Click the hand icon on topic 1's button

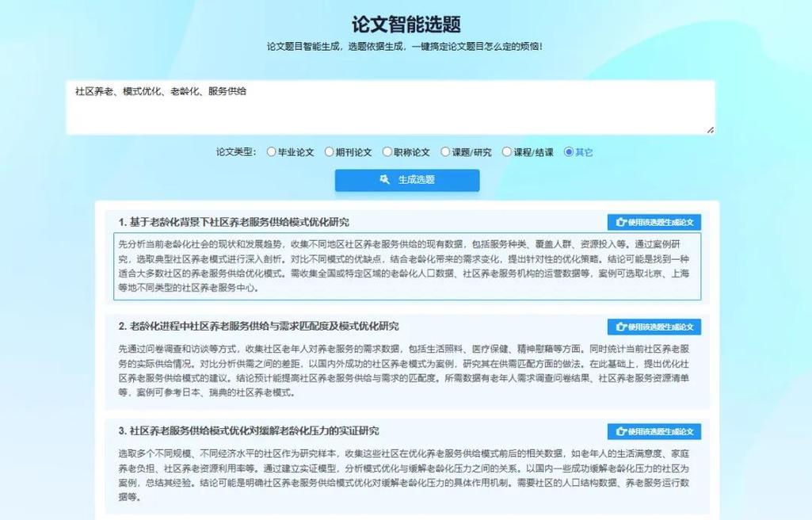[x=621, y=222]
